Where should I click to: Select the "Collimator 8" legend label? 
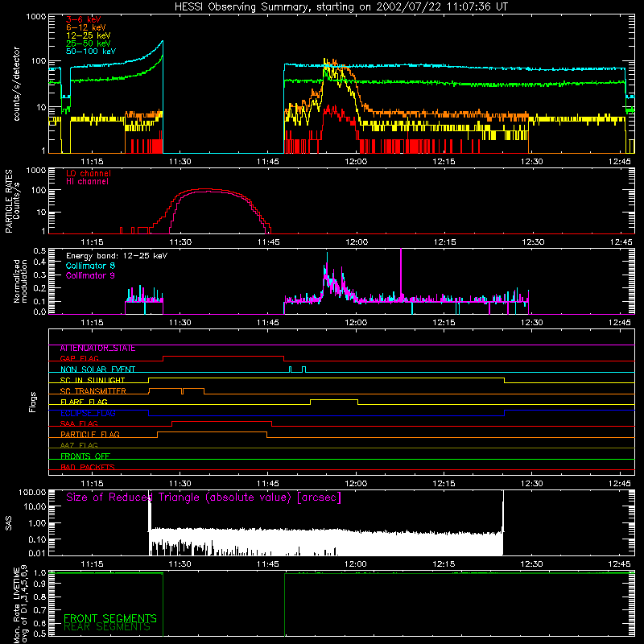click(90, 266)
